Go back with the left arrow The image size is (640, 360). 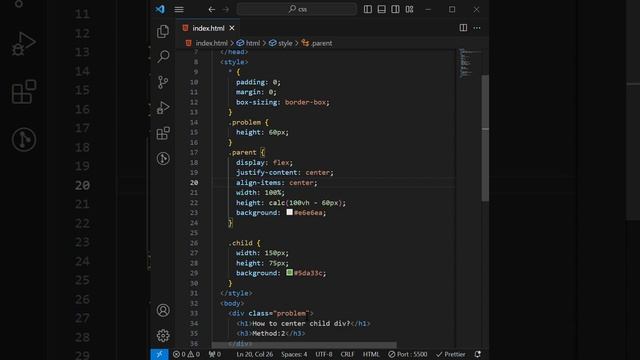(211, 9)
